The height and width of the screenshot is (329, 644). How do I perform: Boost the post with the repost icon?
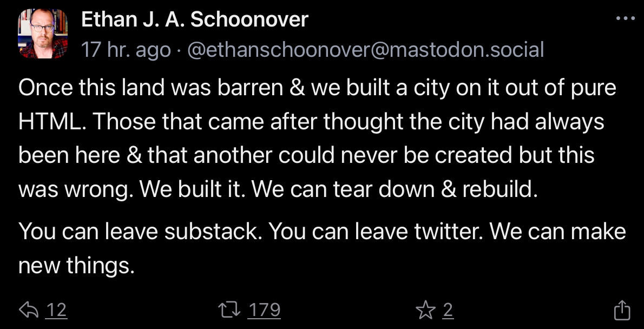coord(229,310)
